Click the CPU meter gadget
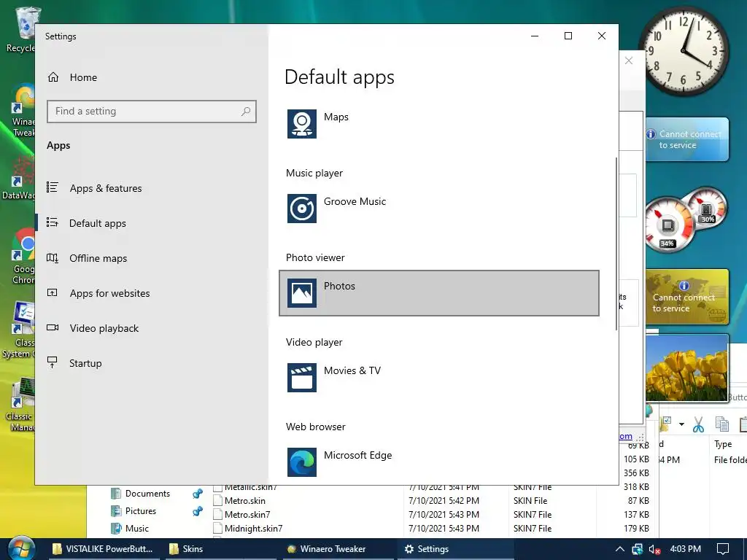The image size is (747, 560). tap(668, 225)
